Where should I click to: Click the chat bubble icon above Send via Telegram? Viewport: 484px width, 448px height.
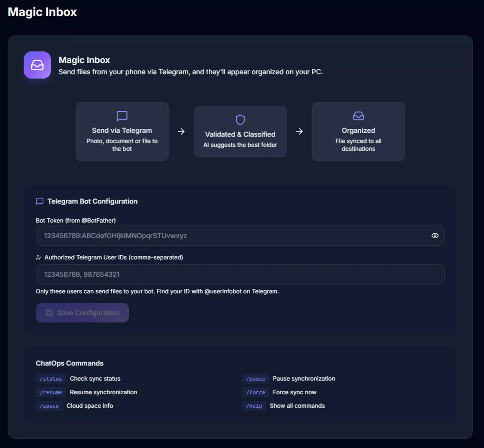(122, 116)
